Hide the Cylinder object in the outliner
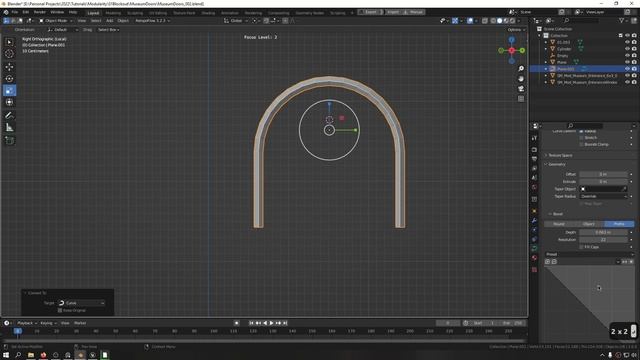 coord(627,49)
